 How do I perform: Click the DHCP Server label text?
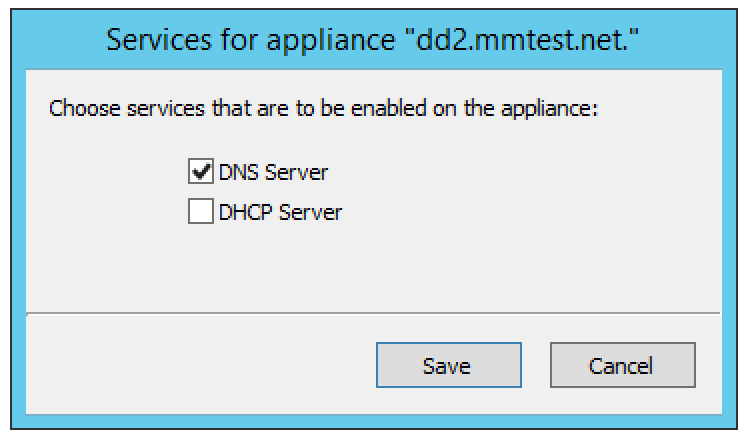[x=280, y=212]
